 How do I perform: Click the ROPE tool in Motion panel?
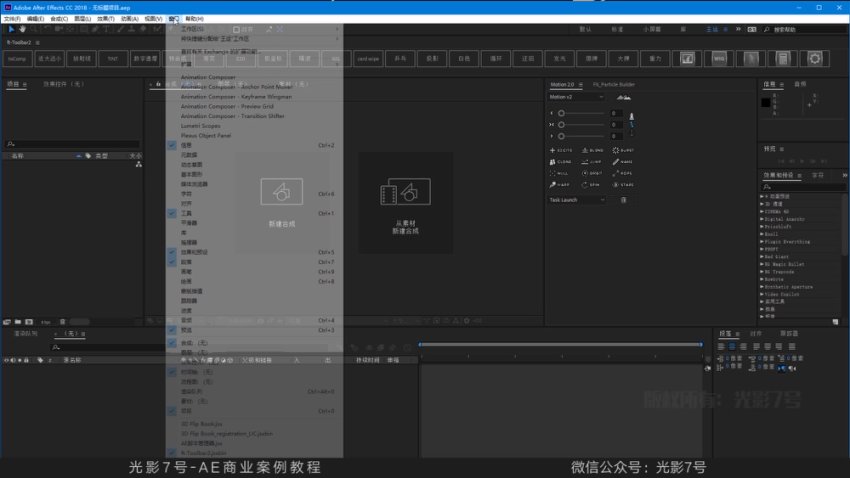pos(623,173)
